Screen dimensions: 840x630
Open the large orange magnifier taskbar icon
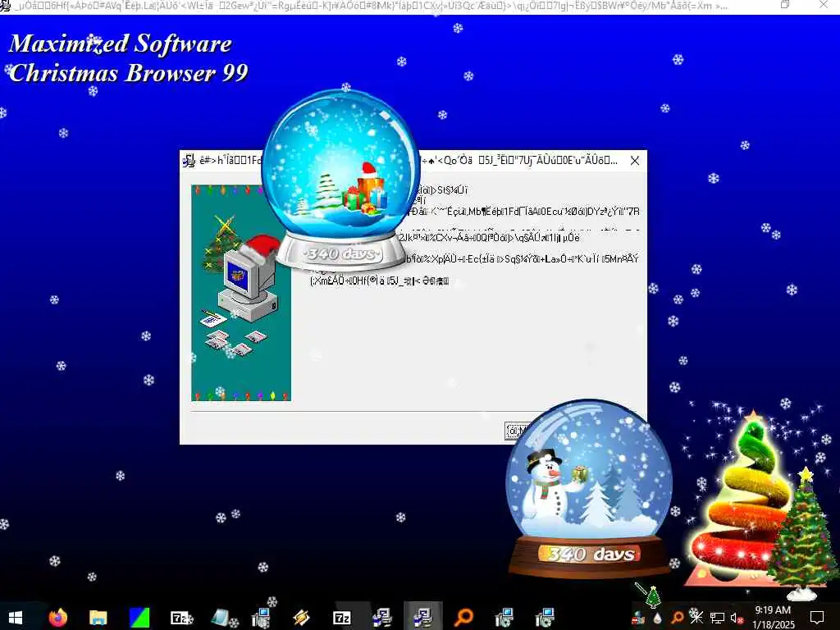point(464,618)
